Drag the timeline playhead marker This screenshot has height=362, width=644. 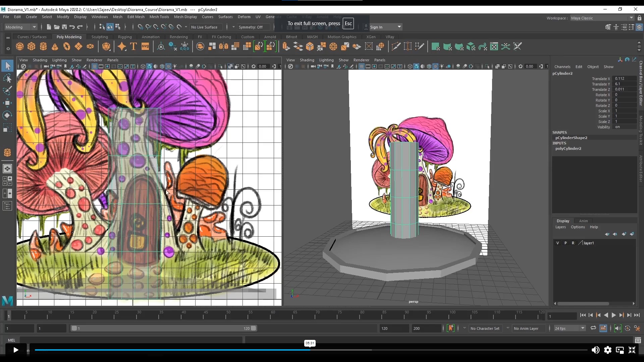tap(8, 315)
